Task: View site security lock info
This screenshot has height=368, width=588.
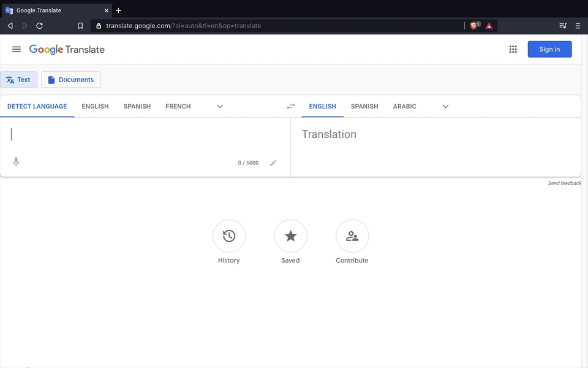Action: tap(99, 26)
